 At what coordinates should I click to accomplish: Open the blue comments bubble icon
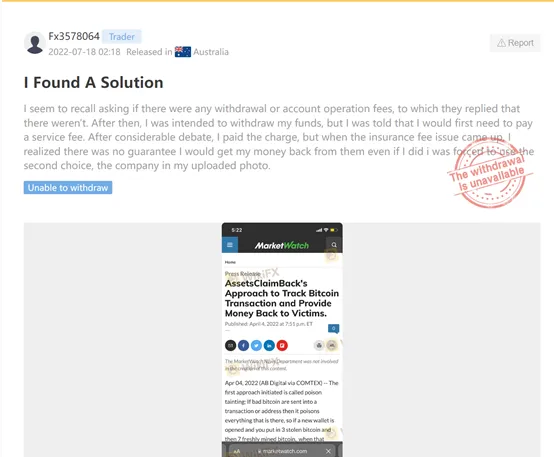pyautogui.click(x=333, y=328)
